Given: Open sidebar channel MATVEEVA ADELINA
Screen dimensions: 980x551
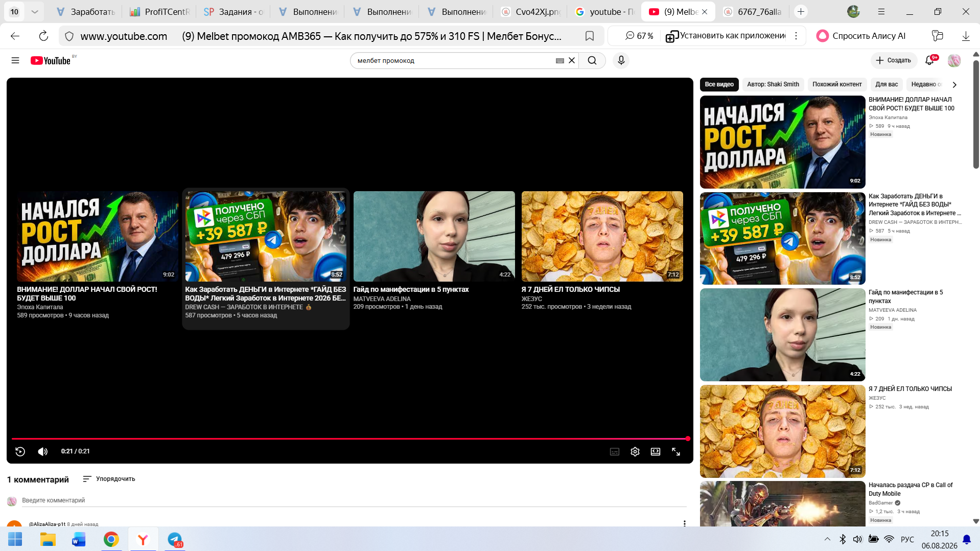Looking at the screenshot, I should (893, 310).
